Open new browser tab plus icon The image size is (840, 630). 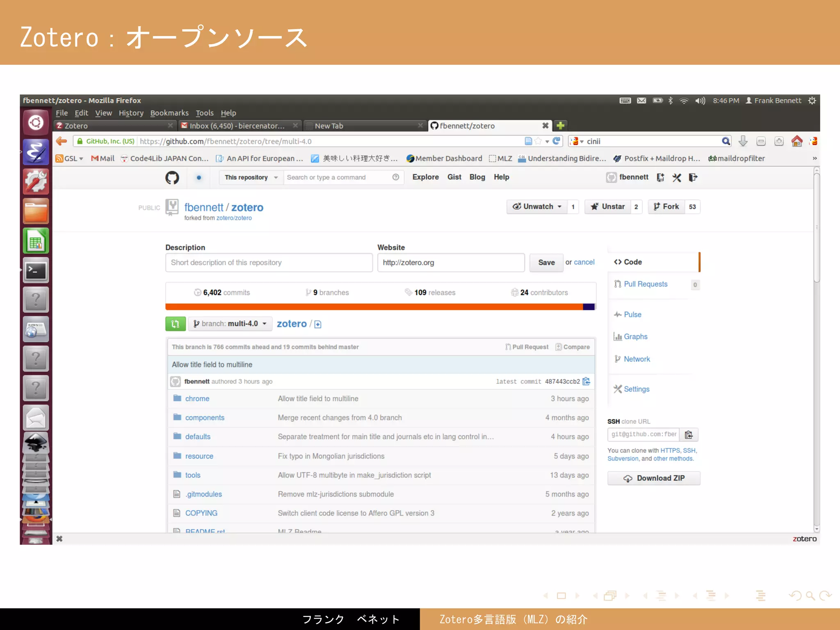[561, 126]
